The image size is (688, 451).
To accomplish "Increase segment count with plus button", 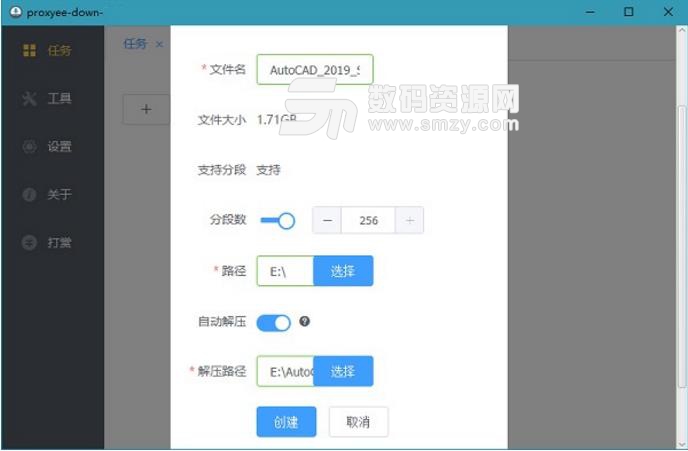I will [409, 220].
